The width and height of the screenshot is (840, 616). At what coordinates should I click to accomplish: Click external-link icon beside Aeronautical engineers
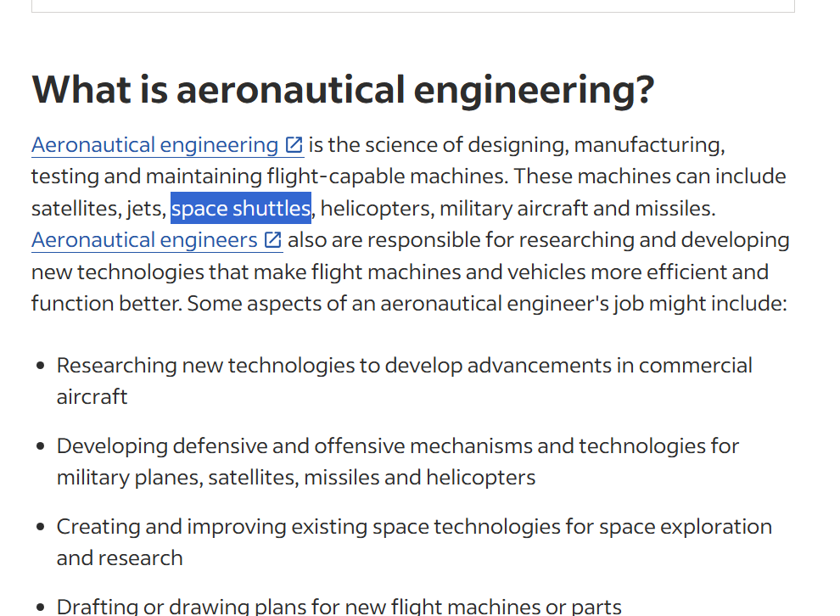(x=272, y=240)
